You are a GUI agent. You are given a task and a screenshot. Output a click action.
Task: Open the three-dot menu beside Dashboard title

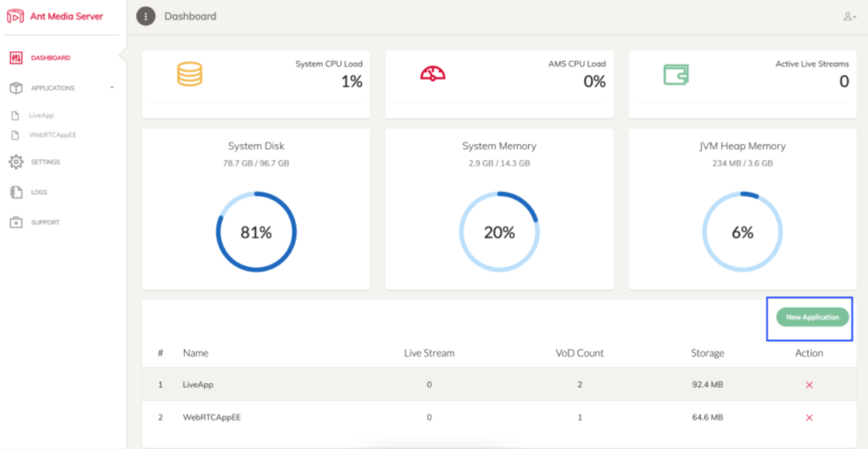146,16
